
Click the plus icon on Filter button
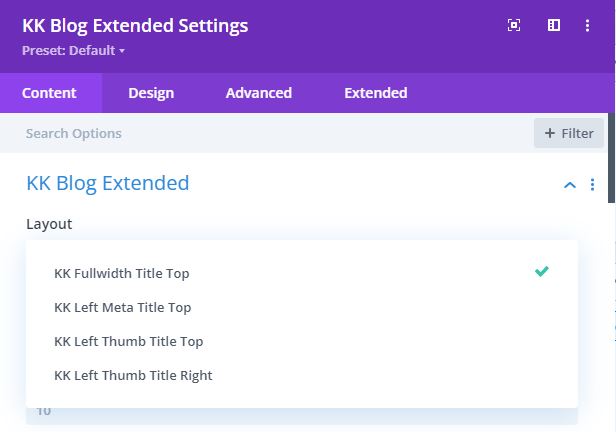pyautogui.click(x=550, y=133)
